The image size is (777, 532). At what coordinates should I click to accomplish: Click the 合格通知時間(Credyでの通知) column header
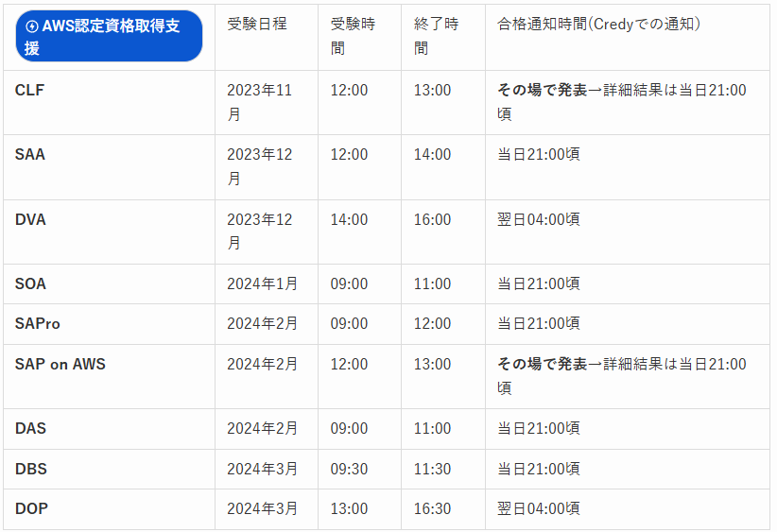tap(598, 24)
